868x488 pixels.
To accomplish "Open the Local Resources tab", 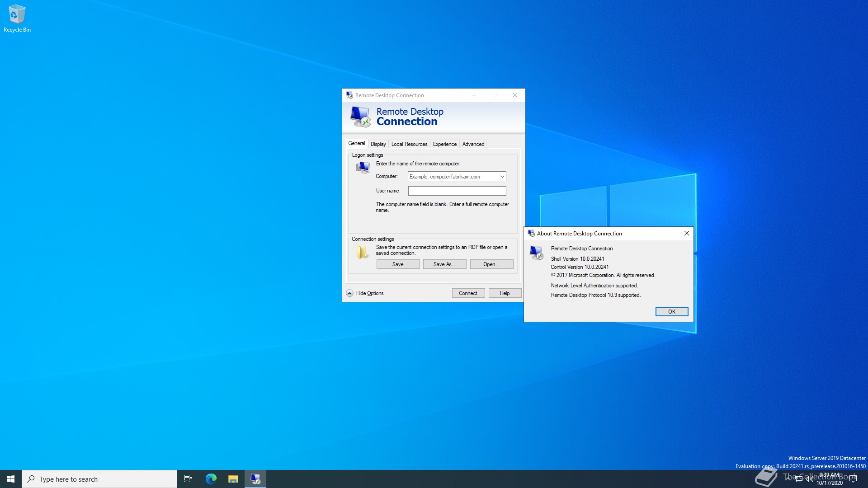I will tap(409, 144).
